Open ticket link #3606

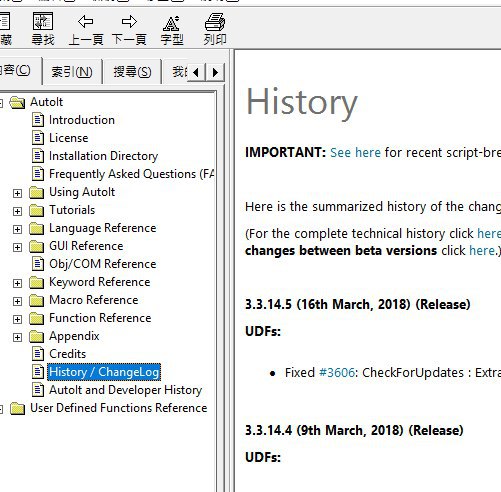[x=337, y=372]
